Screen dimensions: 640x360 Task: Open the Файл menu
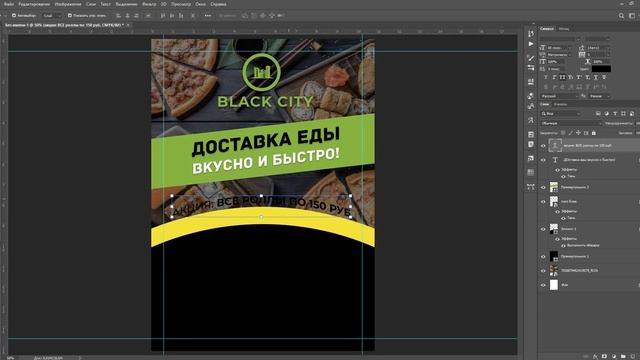coord(9,4)
